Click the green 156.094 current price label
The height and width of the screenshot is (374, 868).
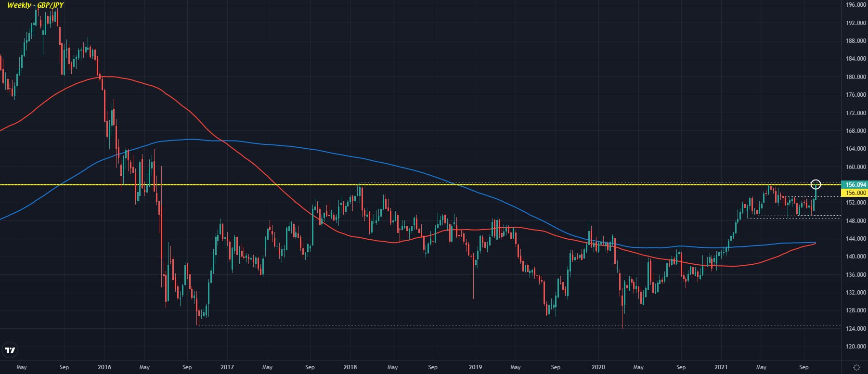click(854, 185)
